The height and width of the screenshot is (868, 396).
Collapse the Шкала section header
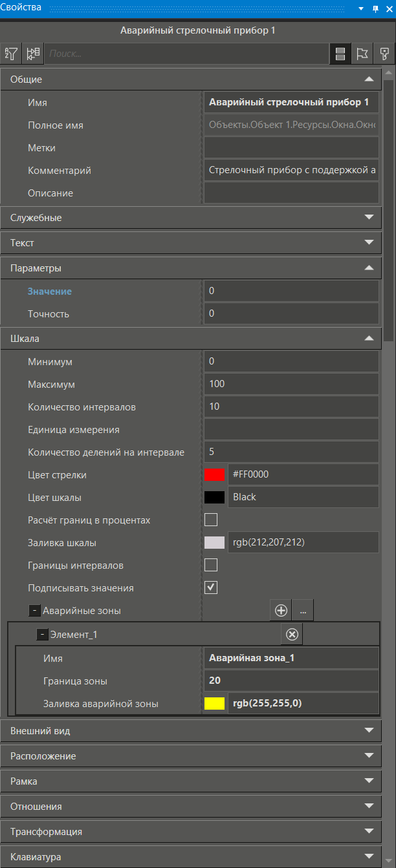(369, 338)
